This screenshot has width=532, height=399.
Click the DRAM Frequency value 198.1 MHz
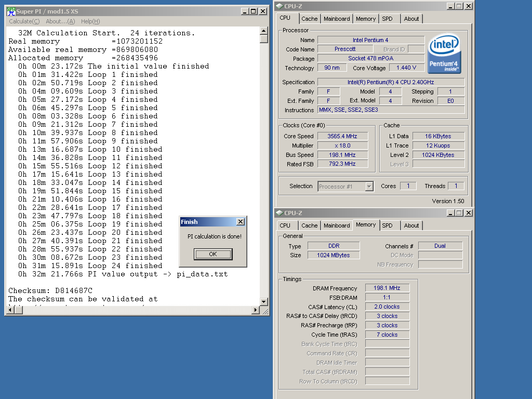pos(387,288)
